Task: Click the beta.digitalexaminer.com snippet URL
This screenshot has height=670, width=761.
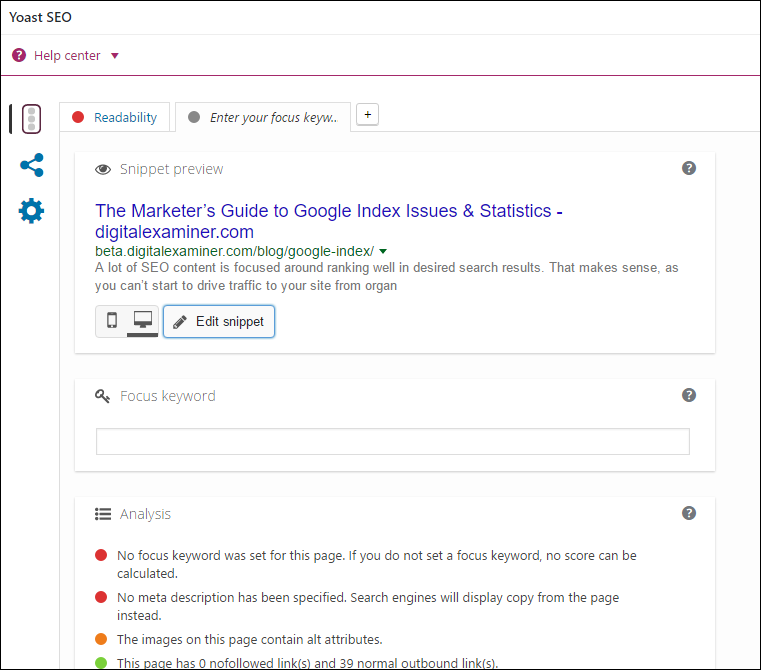Action: point(234,251)
